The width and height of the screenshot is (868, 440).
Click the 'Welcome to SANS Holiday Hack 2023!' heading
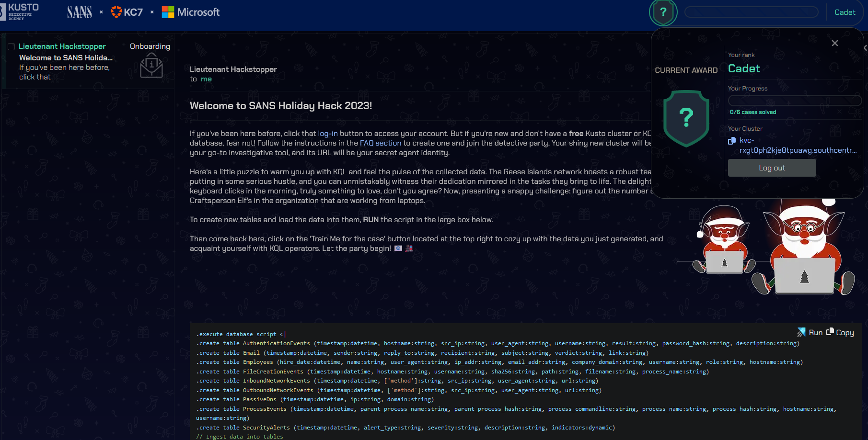(x=281, y=106)
